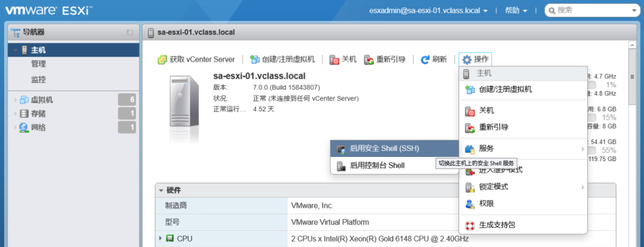Viewport: 644px width, 247px height.
Task: Click the toolbar create VM icon
Action: click(x=255, y=60)
